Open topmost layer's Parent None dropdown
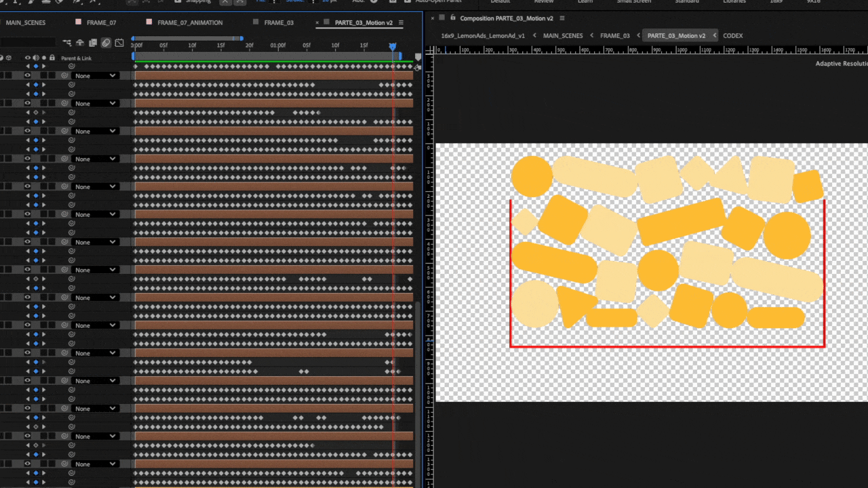 pyautogui.click(x=96, y=75)
